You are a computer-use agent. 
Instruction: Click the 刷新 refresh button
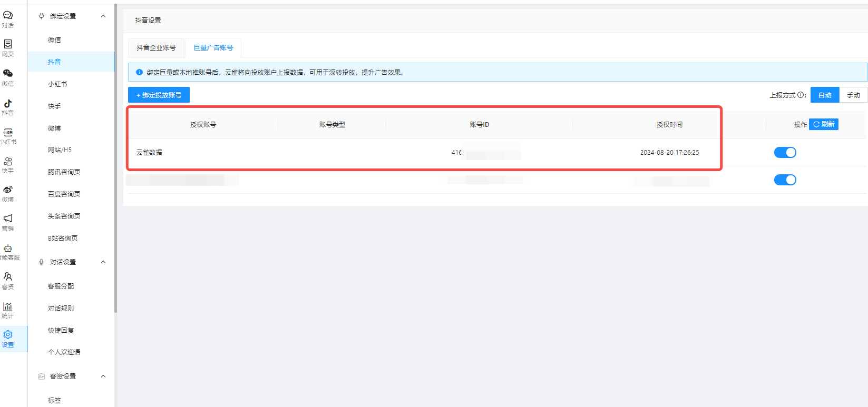pyautogui.click(x=823, y=124)
